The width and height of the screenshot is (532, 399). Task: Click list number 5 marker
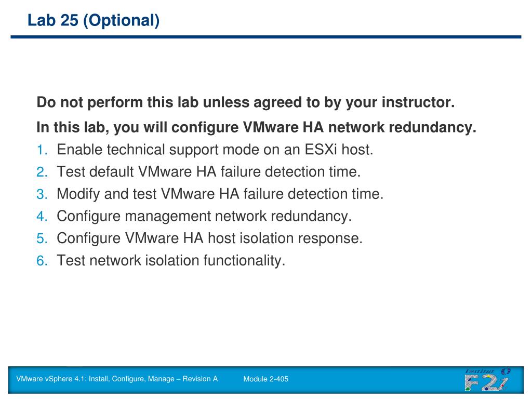[x=42, y=238]
